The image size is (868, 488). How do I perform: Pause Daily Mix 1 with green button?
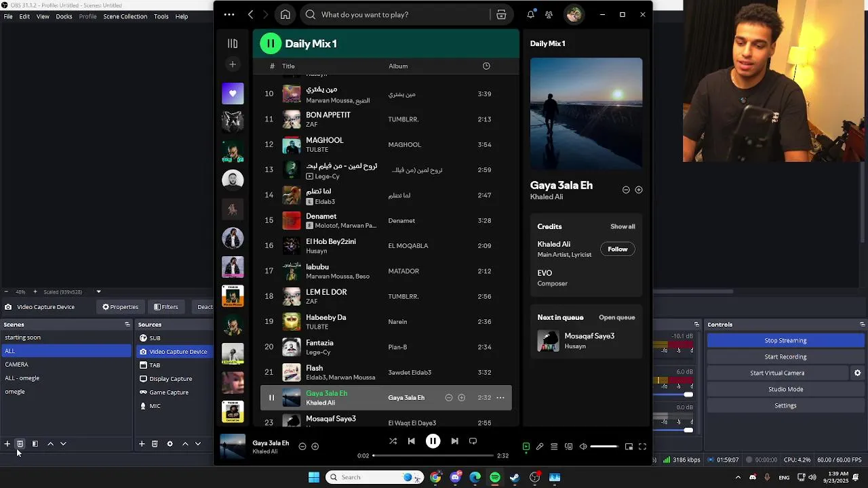pos(271,43)
